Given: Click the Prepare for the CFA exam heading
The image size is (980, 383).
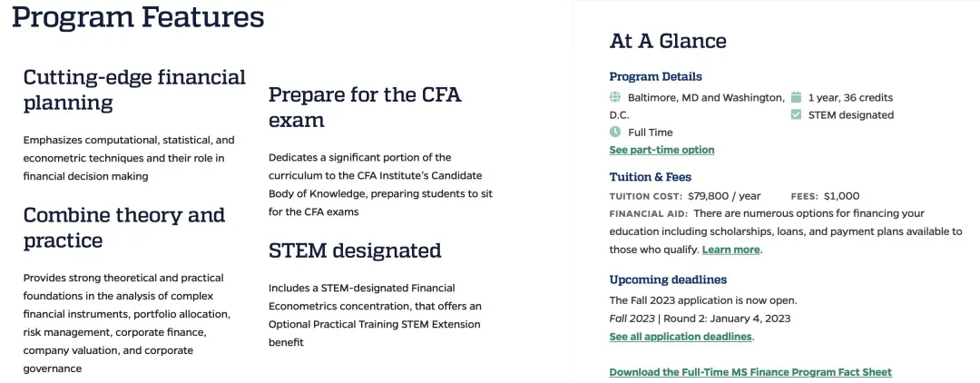Looking at the screenshot, I should pos(365,107).
